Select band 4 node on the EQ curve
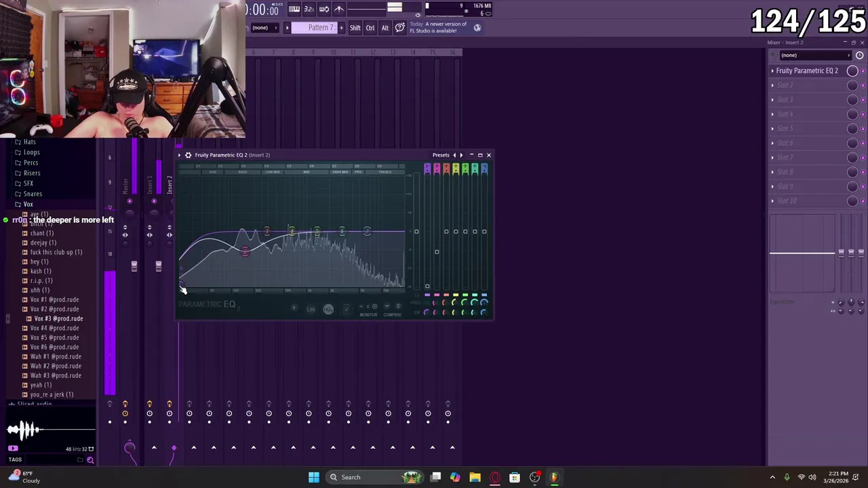Screen dimensions: 868x488 pyautogui.click(x=292, y=232)
